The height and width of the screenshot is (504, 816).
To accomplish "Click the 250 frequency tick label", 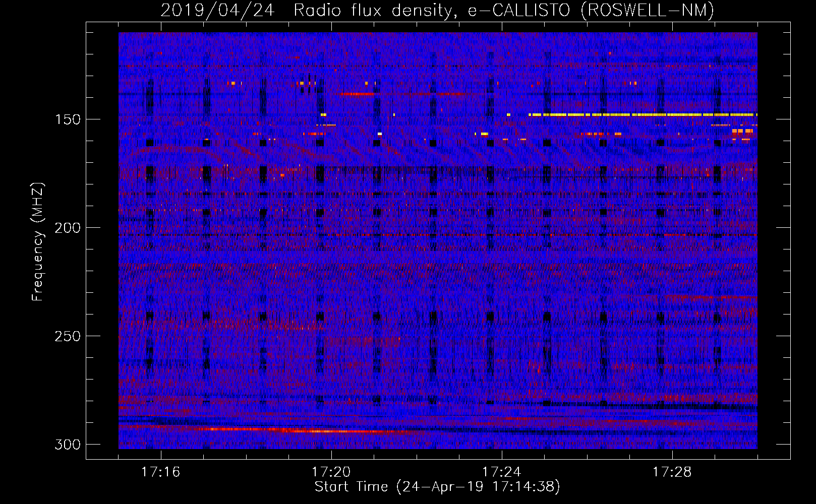I will (68, 336).
